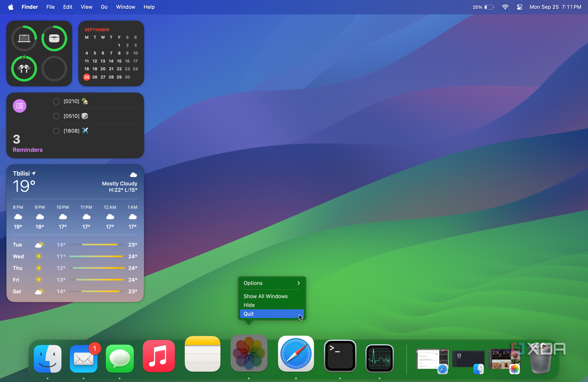This screenshot has height=382, width=588.
Task: Open Notes app in the Dock
Action: click(202, 354)
